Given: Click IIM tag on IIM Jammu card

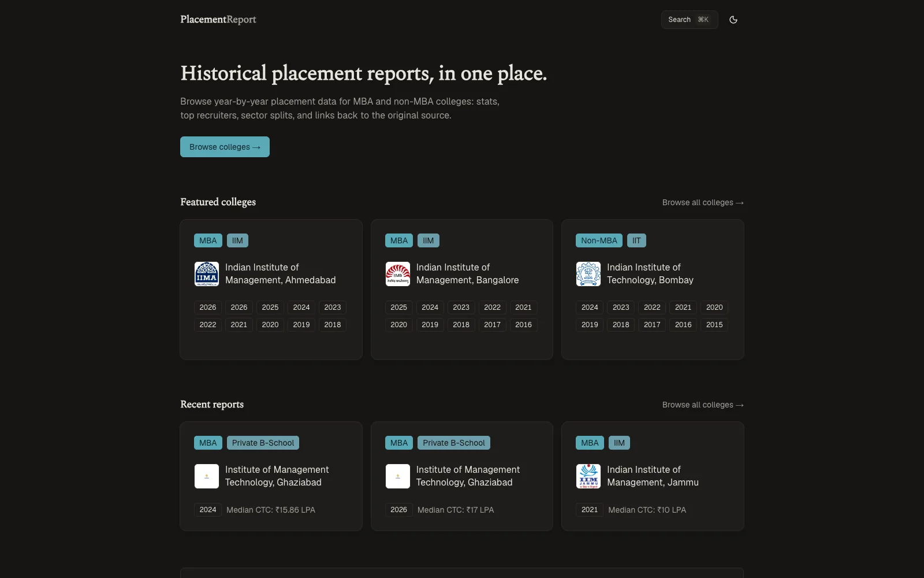Looking at the screenshot, I should (x=619, y=443).
